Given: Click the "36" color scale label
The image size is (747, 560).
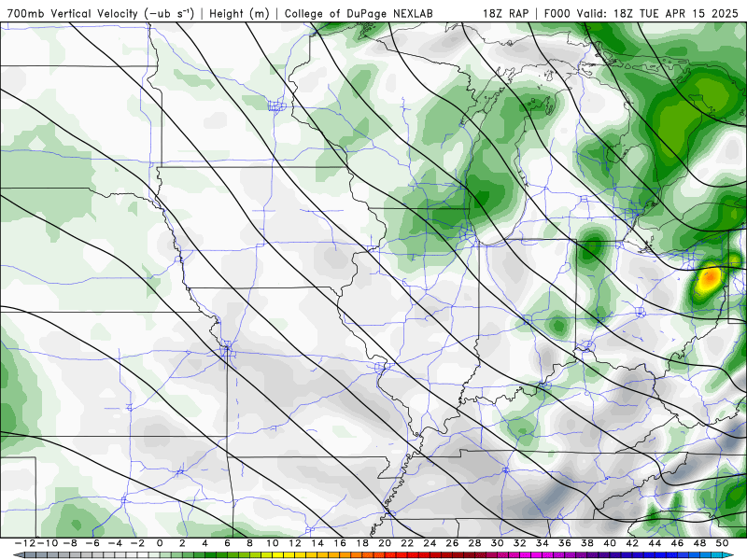Looking at the screenshot, I should pos(565,543).
